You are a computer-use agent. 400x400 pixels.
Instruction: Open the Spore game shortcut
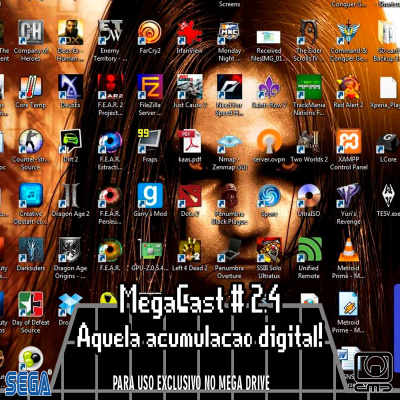(x=269, y=195)
